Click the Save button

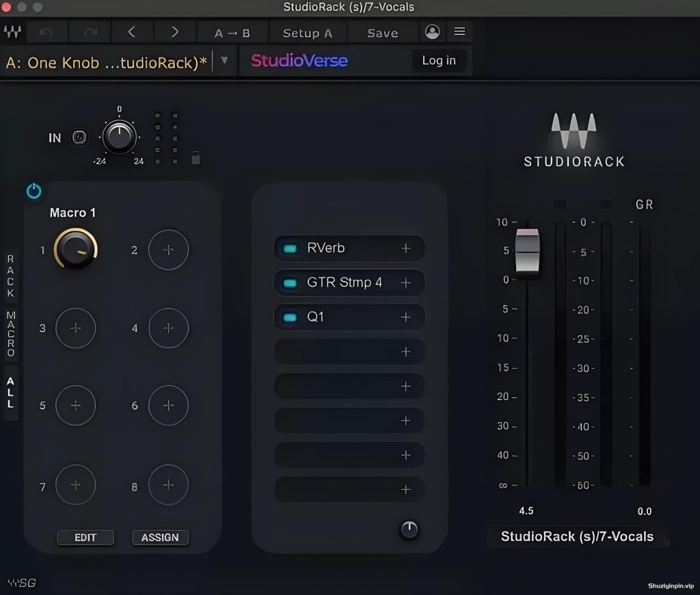point(383,33)
